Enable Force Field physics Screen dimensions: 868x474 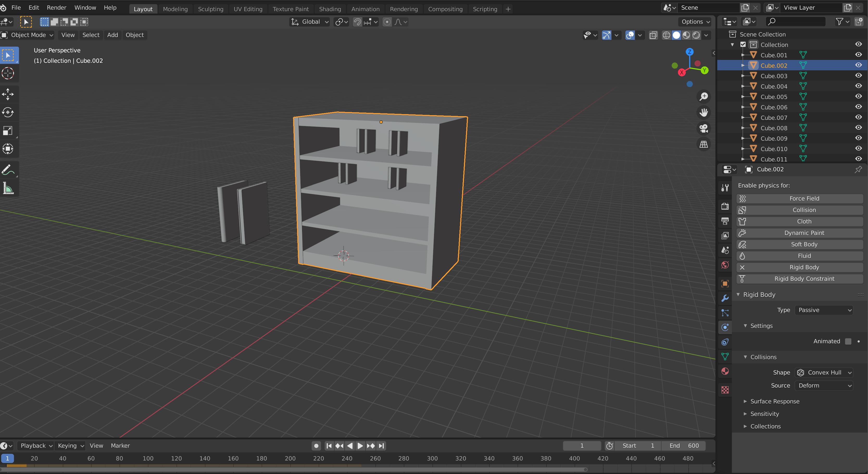pyautogui.click(x=800, y=198)
